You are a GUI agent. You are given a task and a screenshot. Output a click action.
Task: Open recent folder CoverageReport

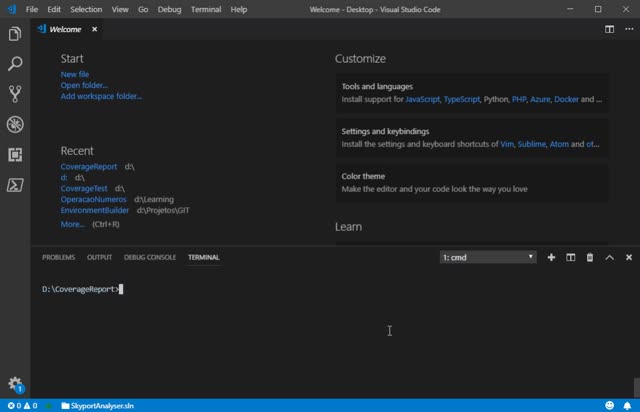[89, 167]
